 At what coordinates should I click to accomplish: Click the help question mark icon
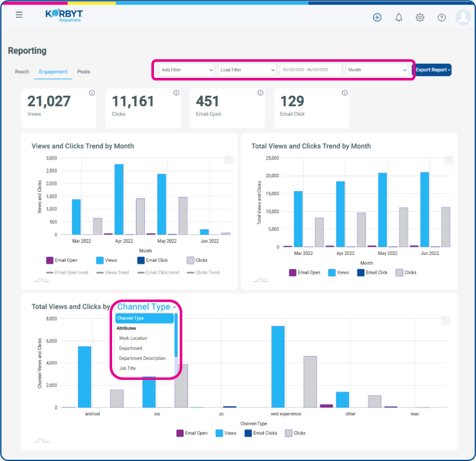tap(441, 17)
